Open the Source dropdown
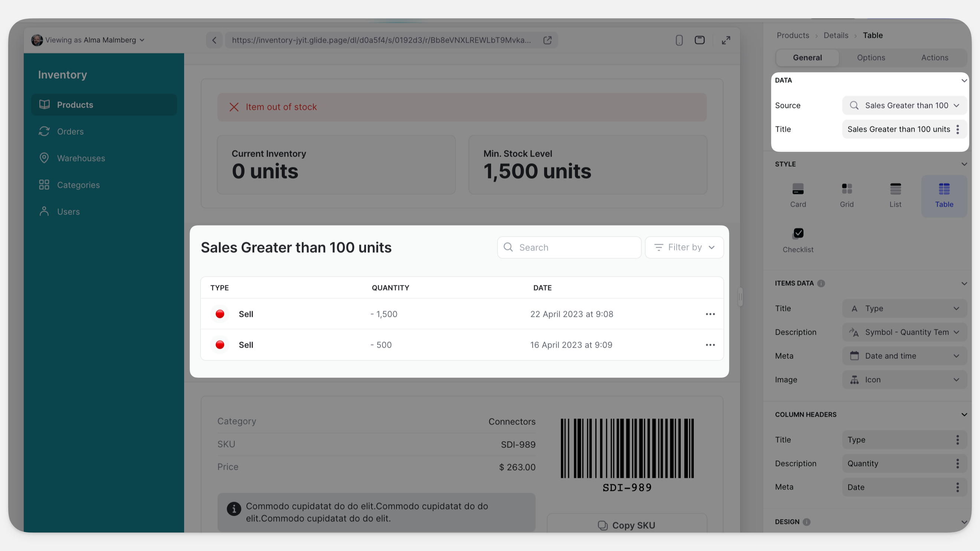 pyautogui.click(x=904, y=105)
